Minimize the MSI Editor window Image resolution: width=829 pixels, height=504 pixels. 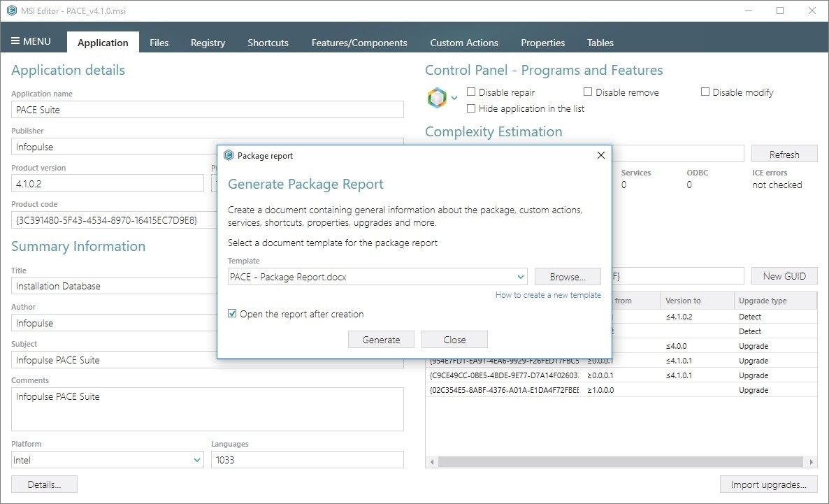(748, 10)
